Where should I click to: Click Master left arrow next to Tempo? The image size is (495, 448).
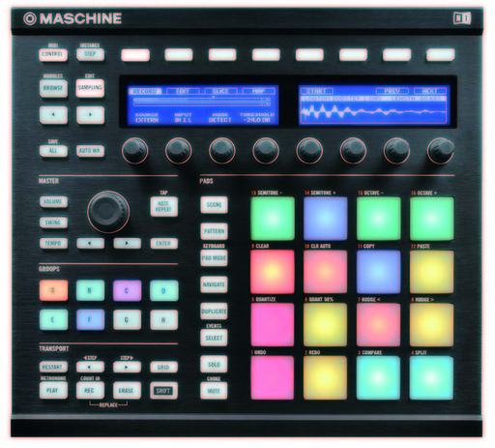coord(90,243)
